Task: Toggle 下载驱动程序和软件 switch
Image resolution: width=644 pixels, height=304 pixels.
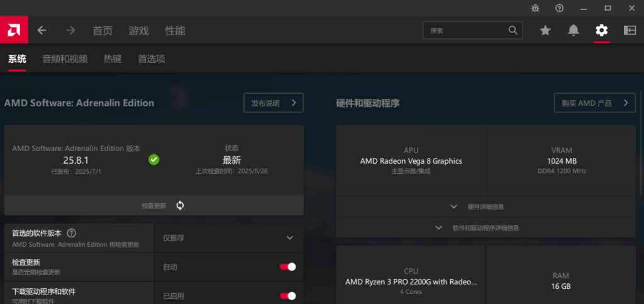Action: point(288,296)
